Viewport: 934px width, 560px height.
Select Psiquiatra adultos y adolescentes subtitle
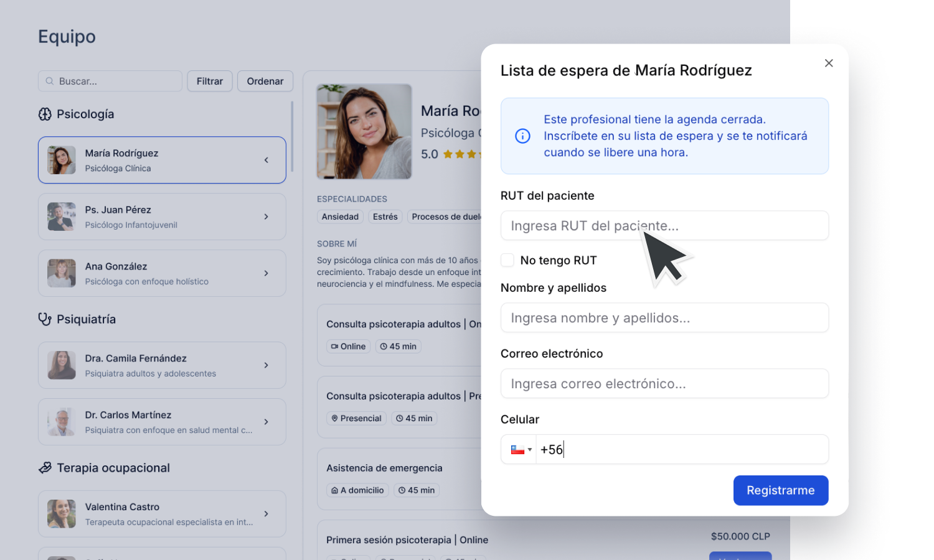(x=151, y=373)
